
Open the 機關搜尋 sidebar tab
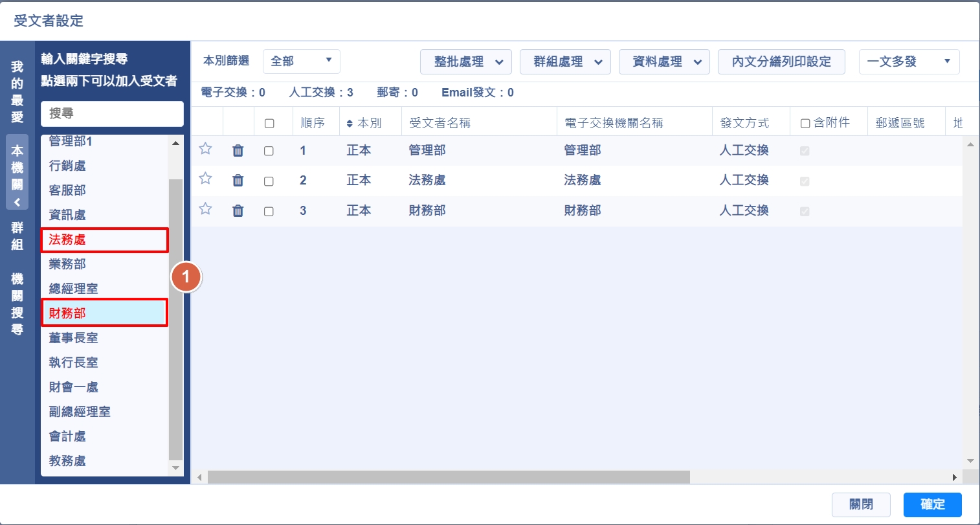(17, 304)
